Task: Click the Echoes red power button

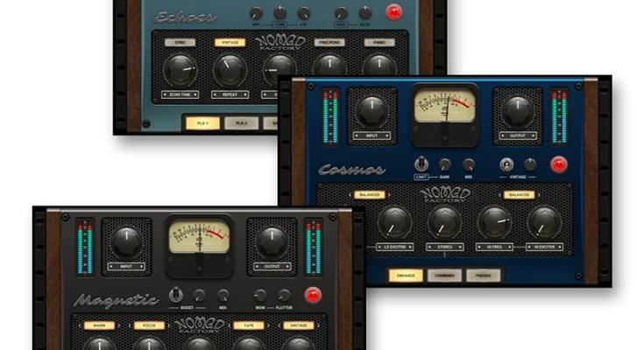Action: 393,12
